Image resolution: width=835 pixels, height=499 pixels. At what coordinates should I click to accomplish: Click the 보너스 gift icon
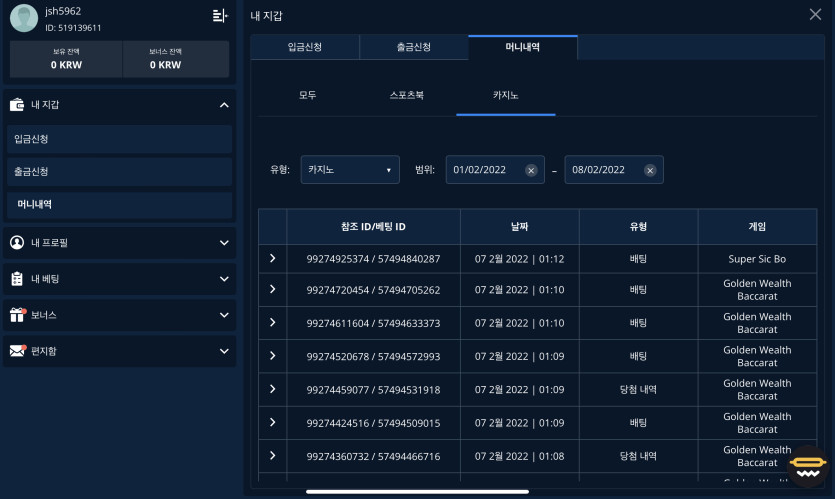pyautogui.click(x=18, y=315)
